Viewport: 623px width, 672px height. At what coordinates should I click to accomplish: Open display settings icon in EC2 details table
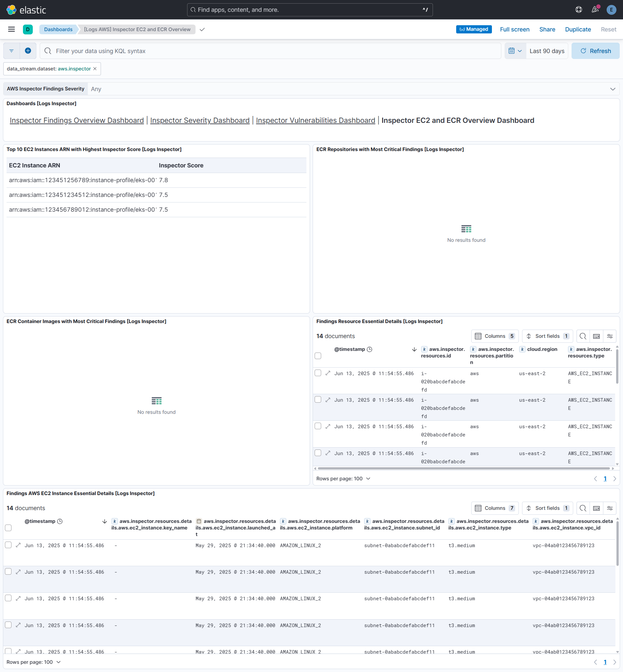(610, 508)
